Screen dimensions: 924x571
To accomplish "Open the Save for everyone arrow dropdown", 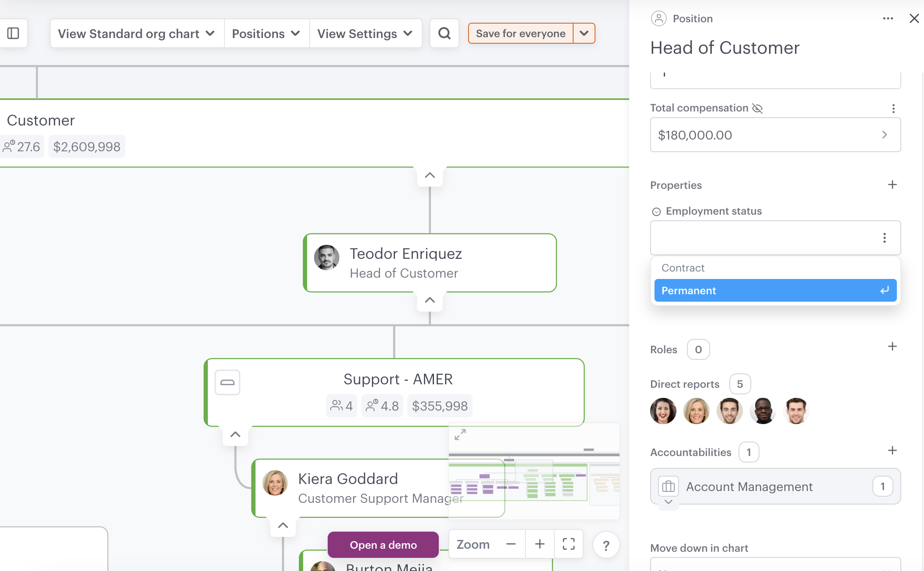I will coord(584,33).
